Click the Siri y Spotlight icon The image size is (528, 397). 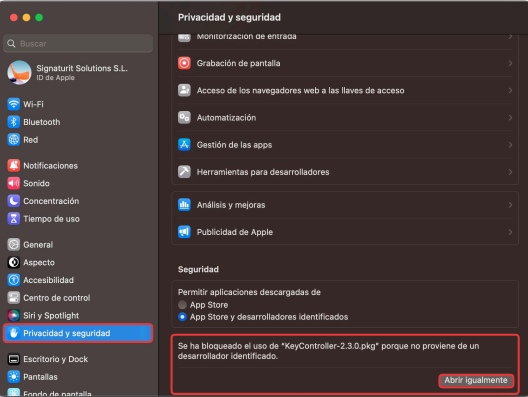pyautogui.click(x=13, y=316)
